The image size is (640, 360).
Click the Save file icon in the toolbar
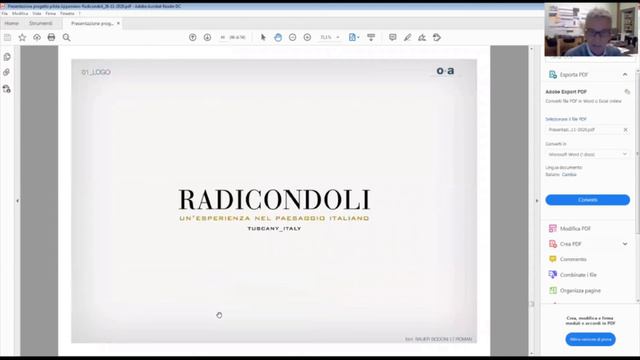tap(7, 38)
